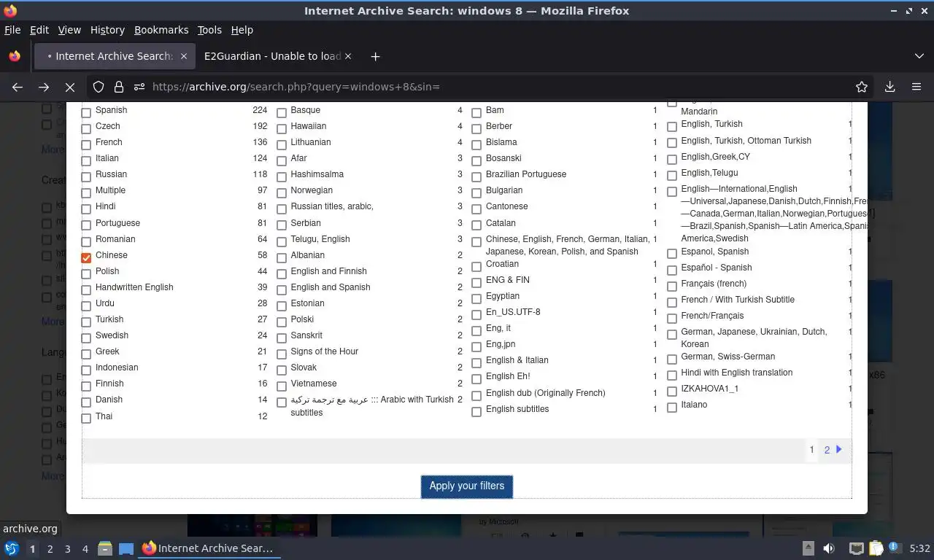Bookmark this page with the star icon
Viewport: 934px width, 560px height.
coord(862,87)
